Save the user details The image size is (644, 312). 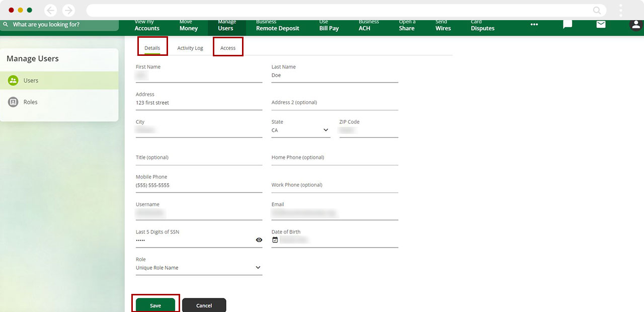(x=155, y=305)
